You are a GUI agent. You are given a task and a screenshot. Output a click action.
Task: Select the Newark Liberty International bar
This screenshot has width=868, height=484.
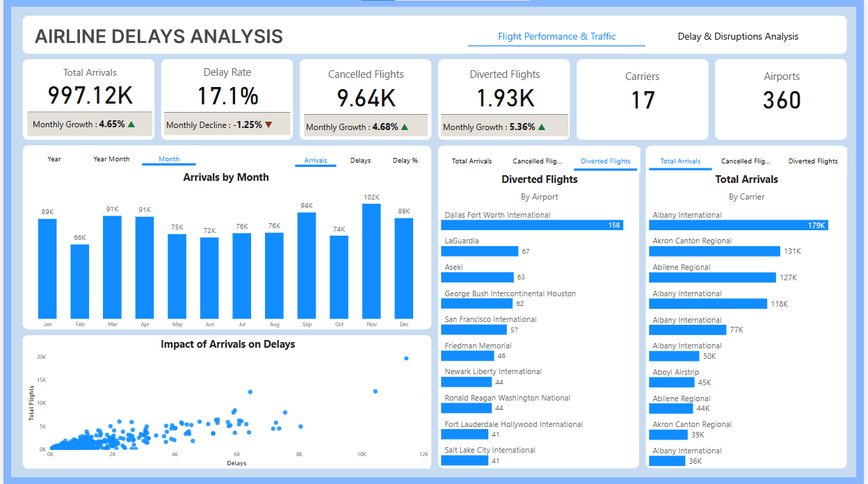pyautogui.click(x=466, y=382)
